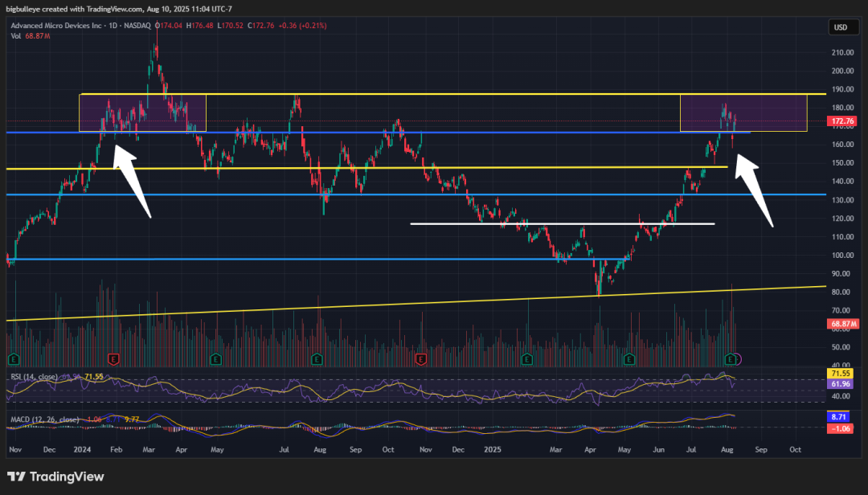Click the green earnings marker near February 2025
This screenshot has width=868, height=495.
coord(526,359)
